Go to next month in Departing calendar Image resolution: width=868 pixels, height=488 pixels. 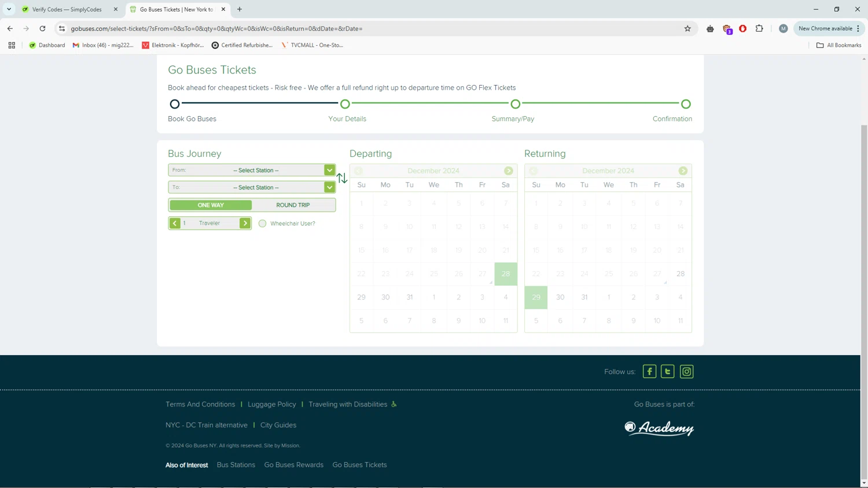click(x=508, y=171)
